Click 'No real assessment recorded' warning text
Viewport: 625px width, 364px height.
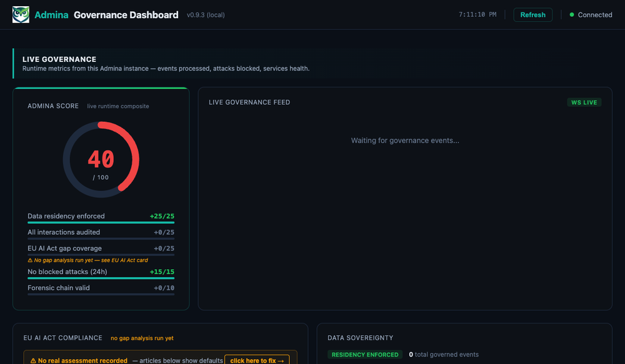coord(82,361)
